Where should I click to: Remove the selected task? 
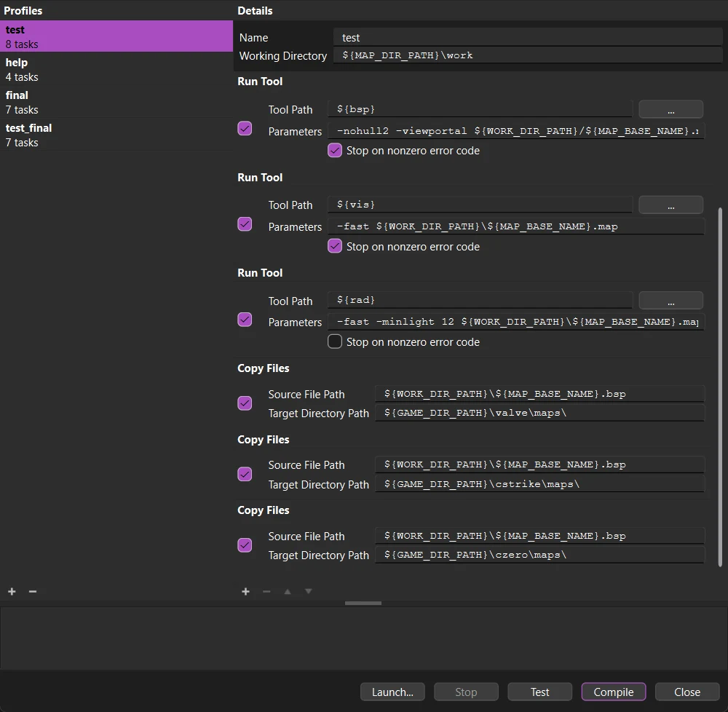pos(266,591)
